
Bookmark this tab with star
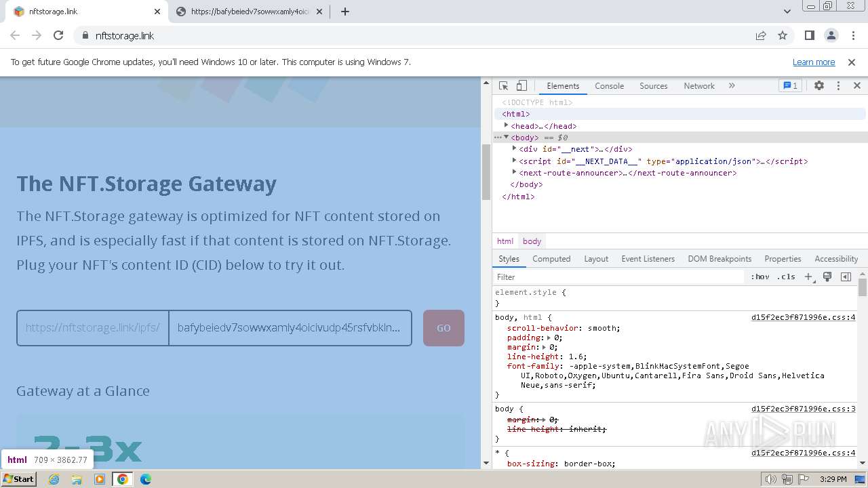pyautogui.click(x=783, y=35)
